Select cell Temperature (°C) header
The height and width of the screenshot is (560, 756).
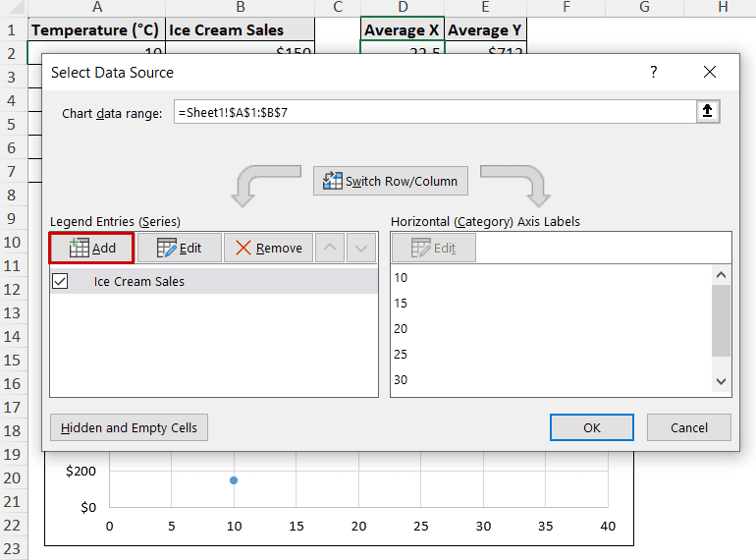[x=96, y=29]
